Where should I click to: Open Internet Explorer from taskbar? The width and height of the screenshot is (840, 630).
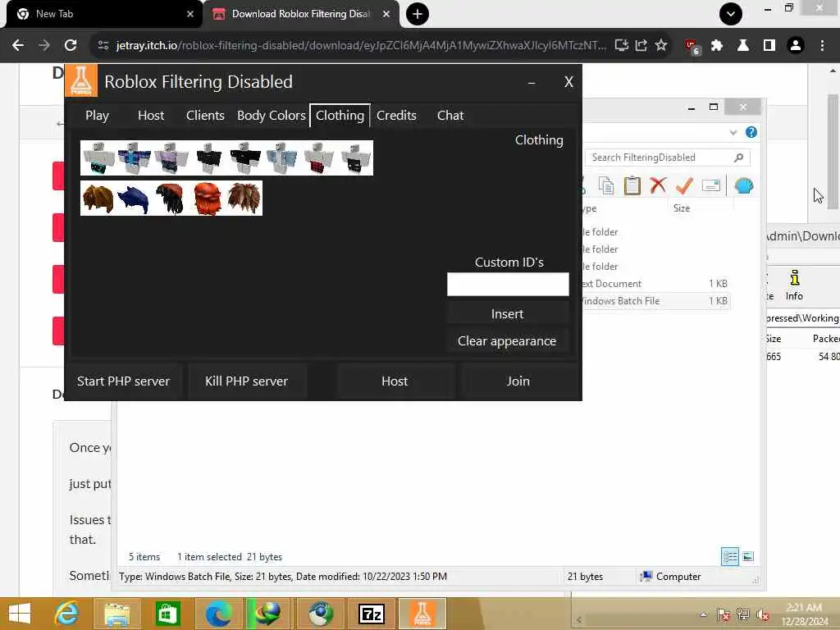click(66, 614)
